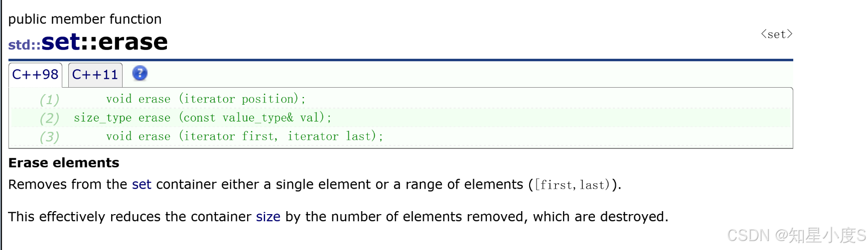Viewport: 868px width, 250px height.
Task: Select signature (1) void erase iterator position
Action: pos(206,99)
